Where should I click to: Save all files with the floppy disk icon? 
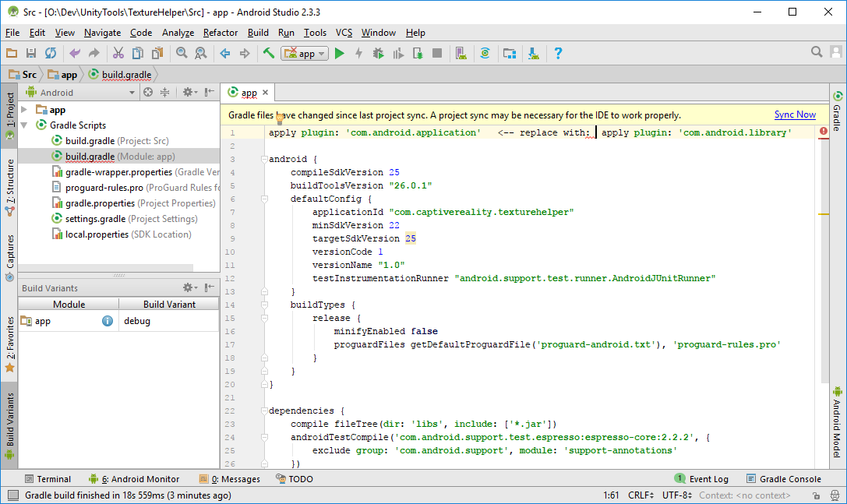pos(31,53)
